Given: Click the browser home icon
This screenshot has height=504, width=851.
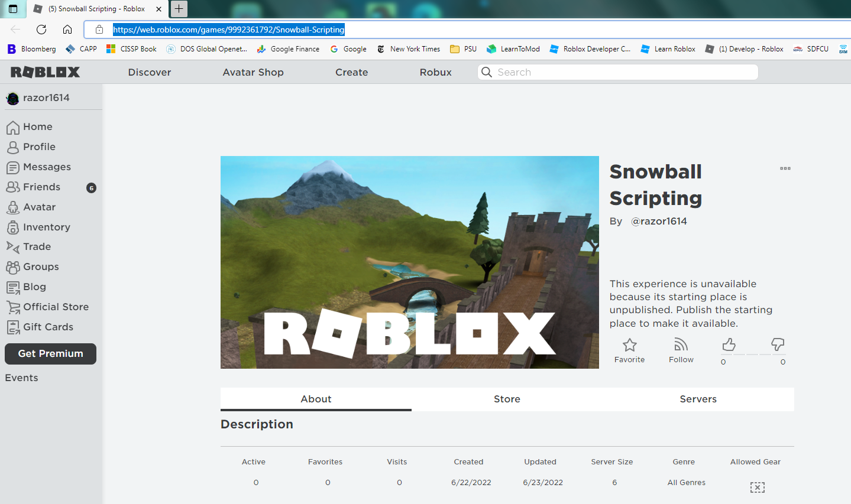Looking at the screenshot, I should coord(67,30).
